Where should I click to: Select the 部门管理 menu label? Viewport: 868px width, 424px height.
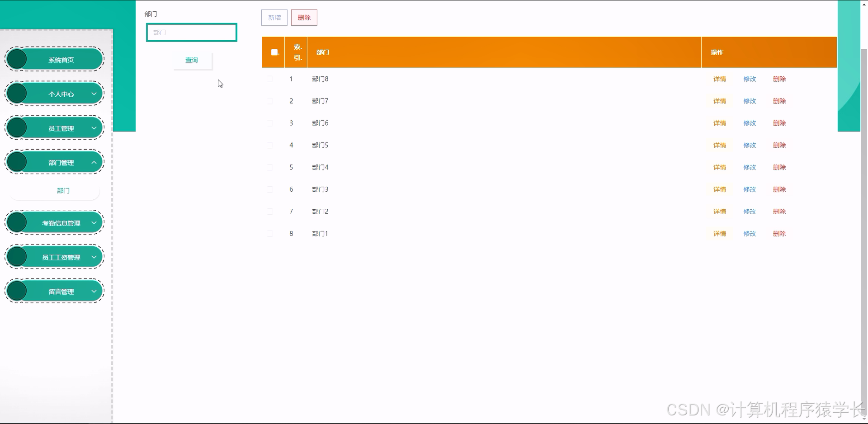coord(61,163)
